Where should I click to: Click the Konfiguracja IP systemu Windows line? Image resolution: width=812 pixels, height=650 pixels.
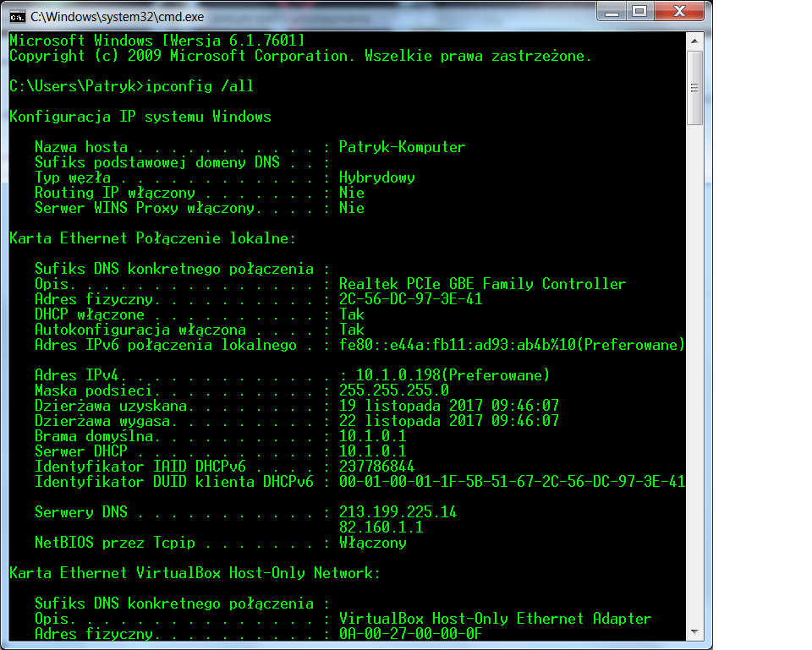tap(140, 117)
